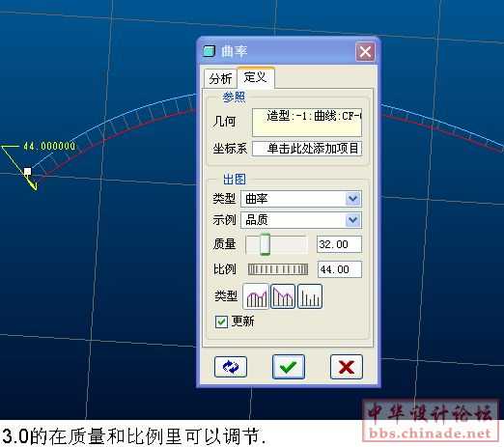Click the 比例 thumbwheel control
The width and height of the screenshot is (504, 447).
click(x=278, y=269)
